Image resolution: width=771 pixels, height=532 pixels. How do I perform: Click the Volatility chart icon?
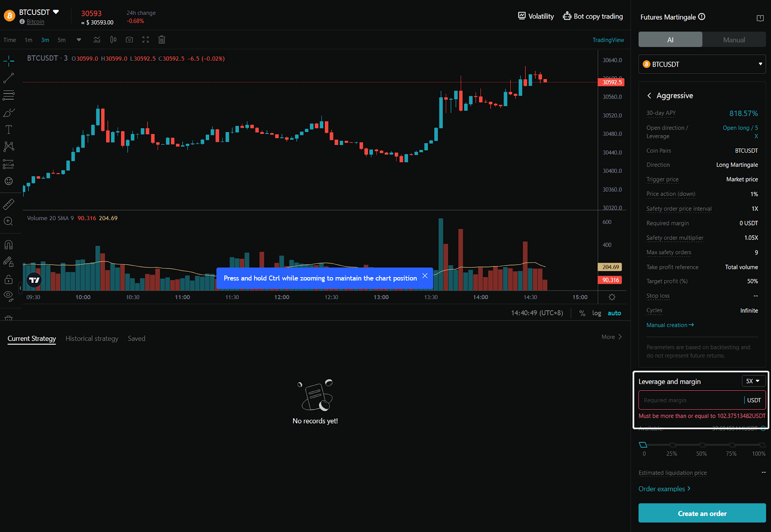522,16
